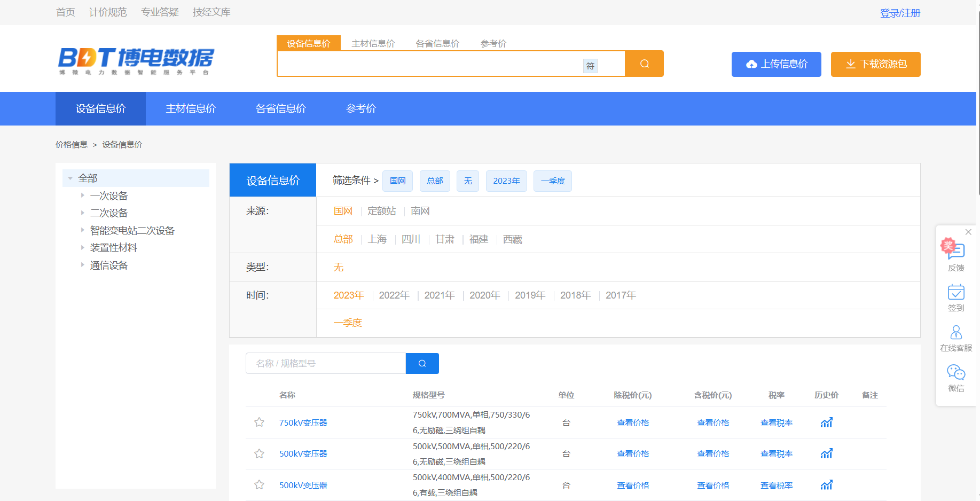Open 各省信息价 in blue navigation bar

(281, 108)
